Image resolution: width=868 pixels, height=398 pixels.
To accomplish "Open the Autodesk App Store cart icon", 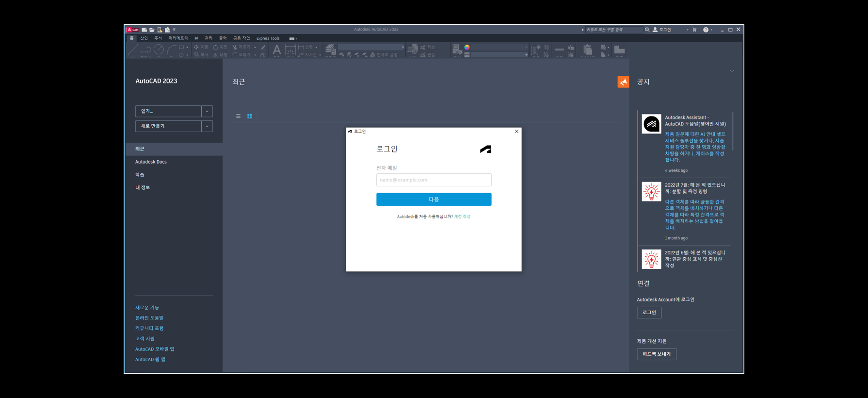I will pyautogui.click(x=694, y=30).
